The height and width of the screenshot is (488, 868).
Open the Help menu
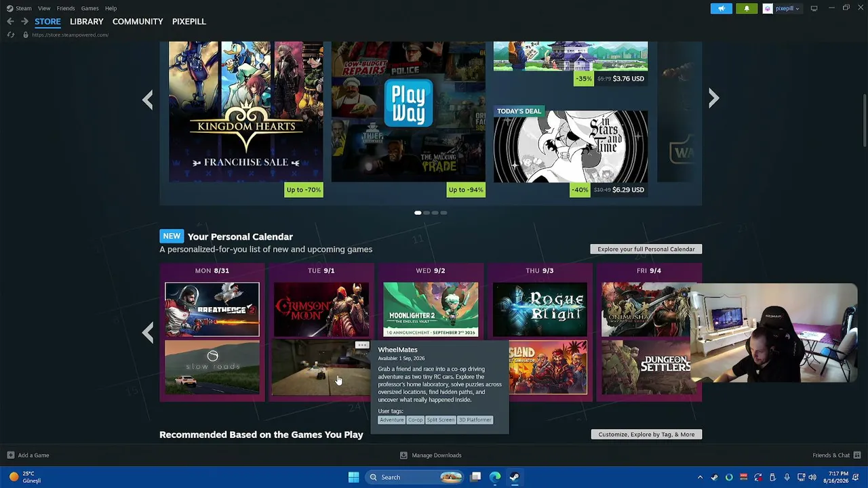111,8
